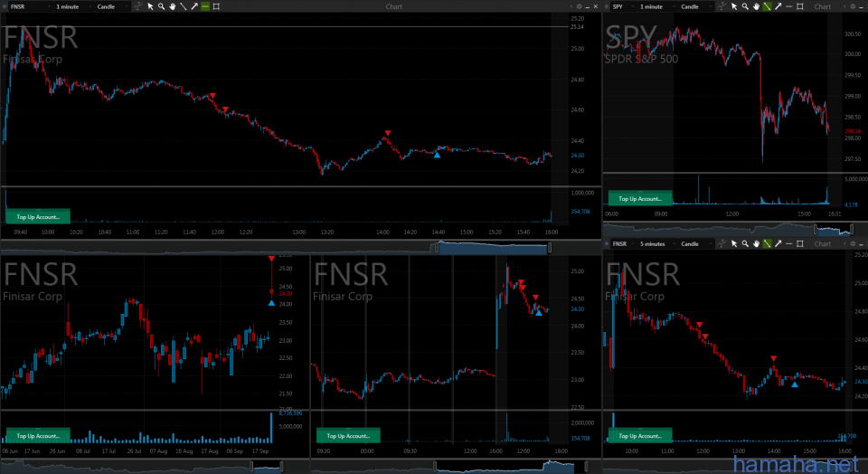The width and height of the screenshot is (868, 474).
Task: Click Top Up Account in top FNSR chart
Action: click(x=38, y=217)
